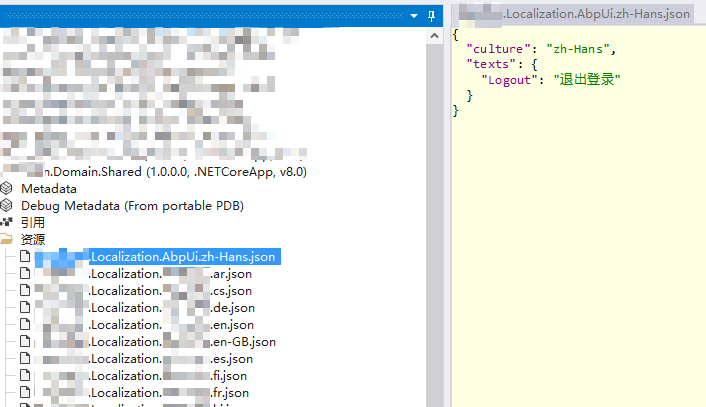Click the pin icon on the panel header

click(431, 15)
